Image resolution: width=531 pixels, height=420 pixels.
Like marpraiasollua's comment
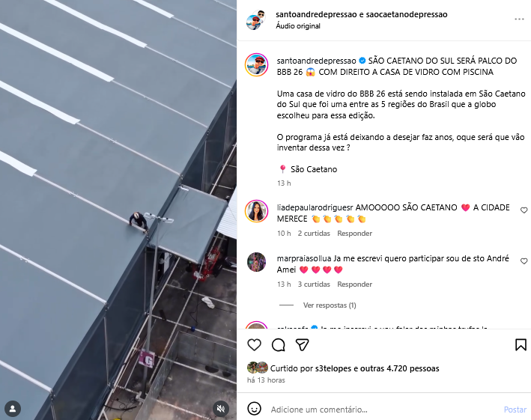coord(524,261)
